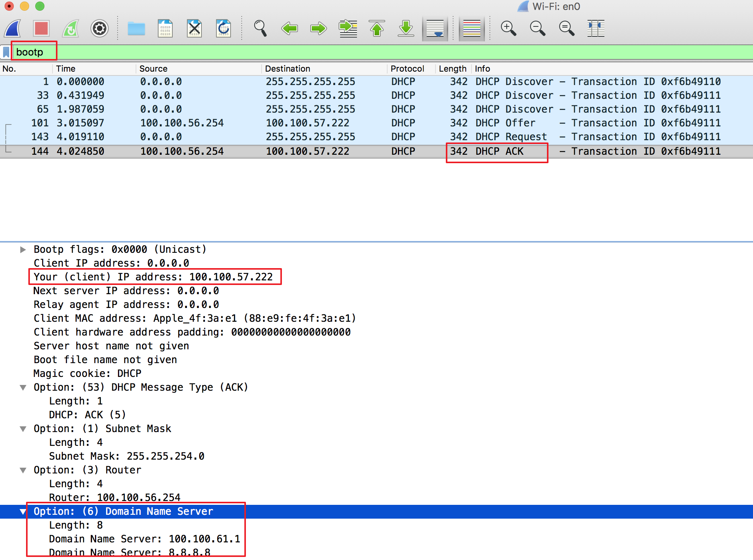Stop the running capture
The width and height of the screenshot is (753, 560).
pos(41,28)
